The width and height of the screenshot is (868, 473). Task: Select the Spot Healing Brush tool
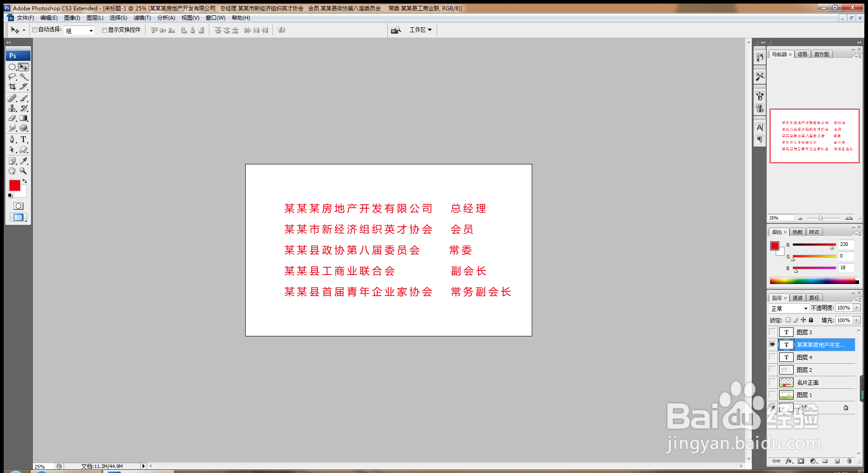pos(12,98)
